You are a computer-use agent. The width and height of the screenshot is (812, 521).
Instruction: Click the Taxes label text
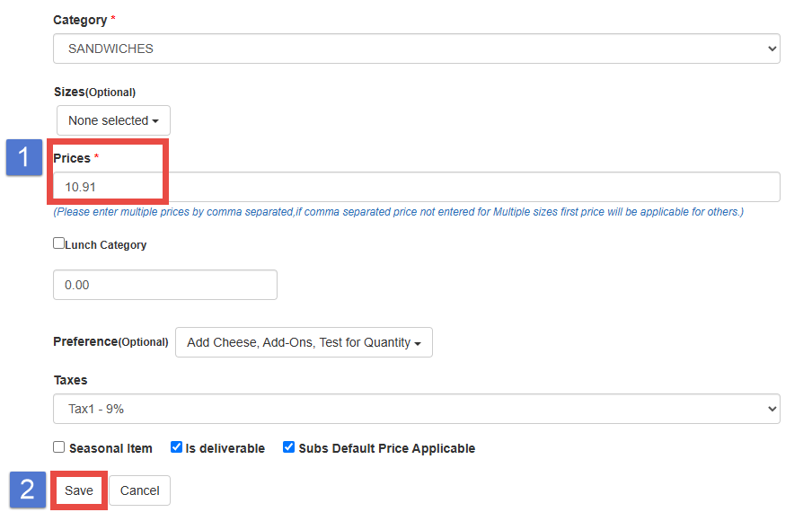pyautogui.click(x=71, y=380)
